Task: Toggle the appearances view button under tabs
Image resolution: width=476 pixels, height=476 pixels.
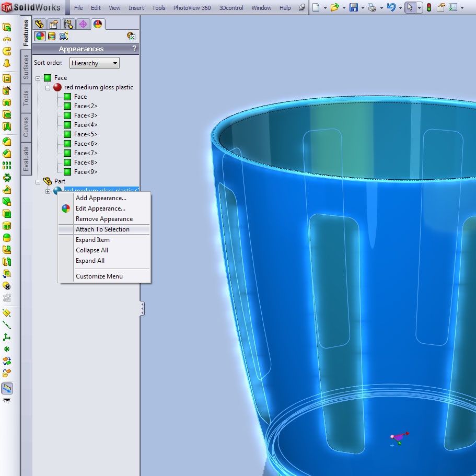Action: click(x=40, y=36)
